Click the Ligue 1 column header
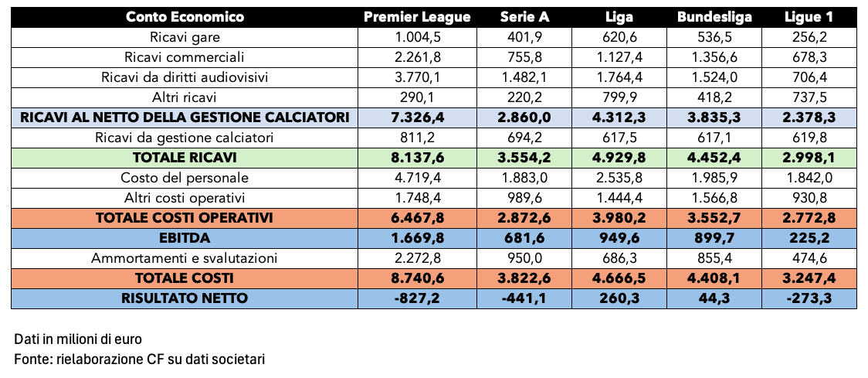 (810, 17)
